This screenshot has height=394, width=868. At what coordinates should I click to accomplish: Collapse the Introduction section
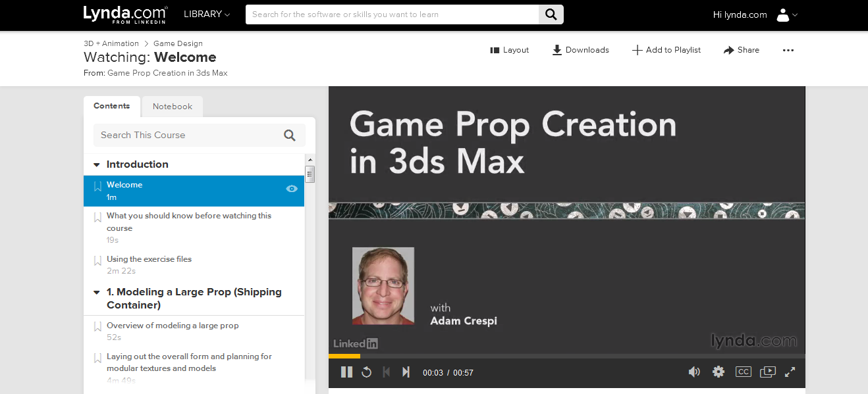click(97, 164)
